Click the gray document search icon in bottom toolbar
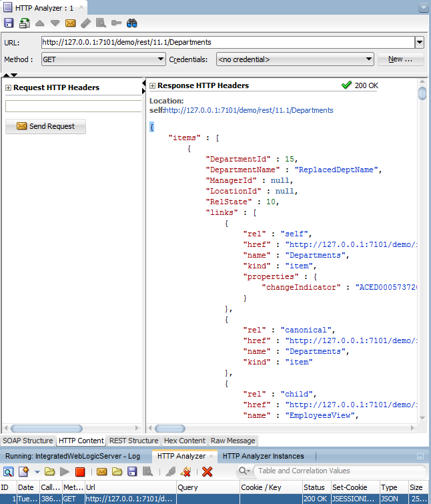Image resolution: width=431 pixels, height=504 pixels. (147, 471)
